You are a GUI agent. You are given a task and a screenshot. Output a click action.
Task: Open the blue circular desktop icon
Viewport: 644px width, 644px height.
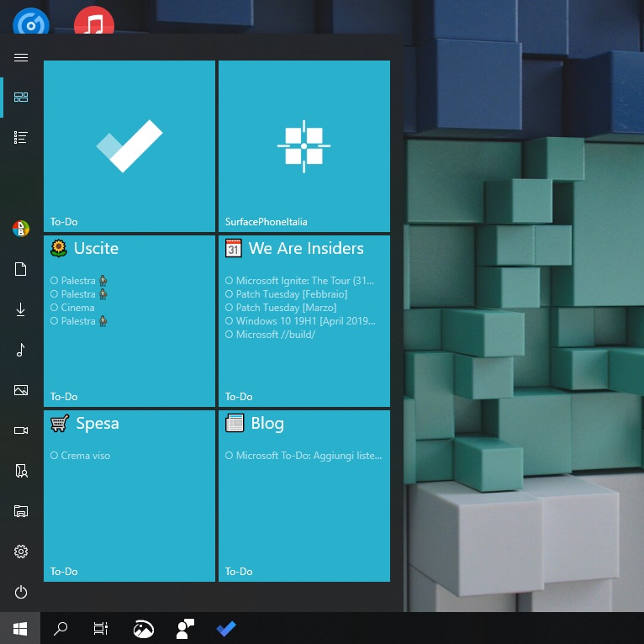31,21
